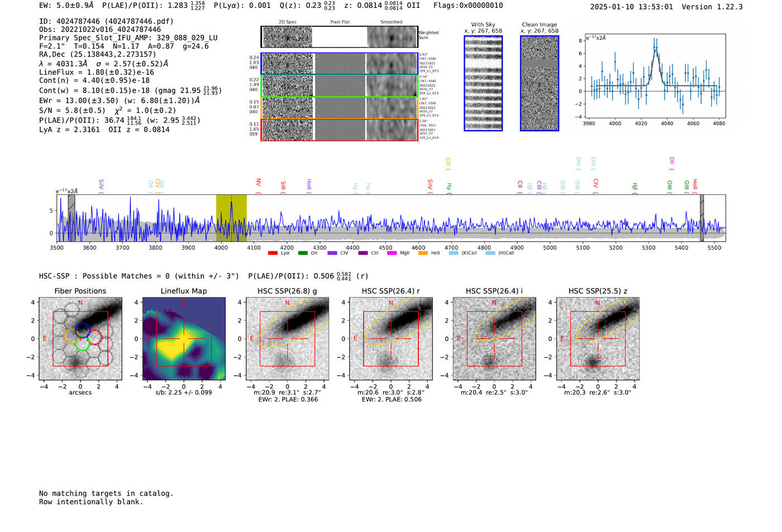Click the EWr = 13.00(±3.50) line
782x532 pixels.
click(x=120, y=101)
